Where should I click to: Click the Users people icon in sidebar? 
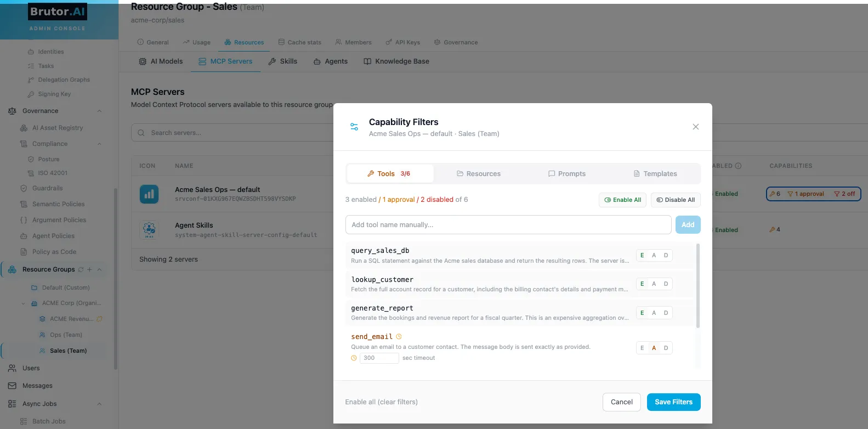[12, 368]
